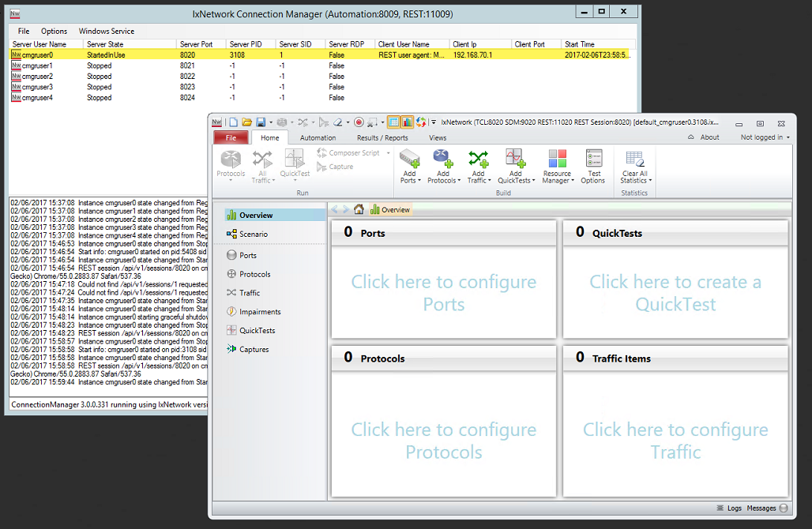
Task: Click the Save icon in quick access toolbar
Action: coord(260,122)
